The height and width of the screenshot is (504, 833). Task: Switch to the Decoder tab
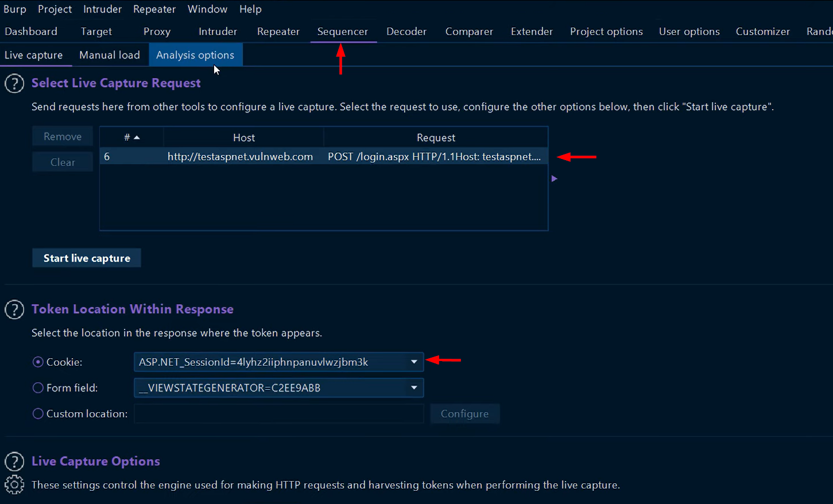pyautogui.click(x=406, y=32)
